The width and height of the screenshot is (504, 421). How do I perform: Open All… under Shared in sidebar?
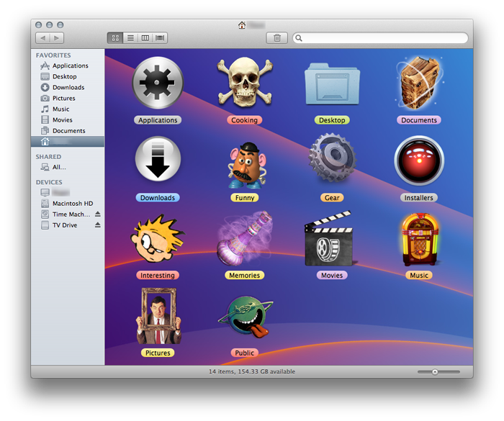(x=68, y=167)
